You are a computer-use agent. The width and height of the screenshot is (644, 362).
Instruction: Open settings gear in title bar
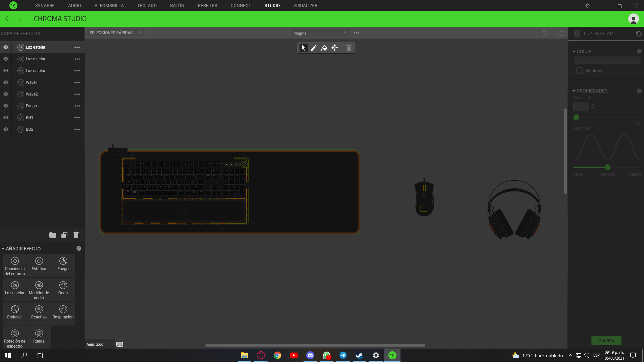tap(588, 6)
